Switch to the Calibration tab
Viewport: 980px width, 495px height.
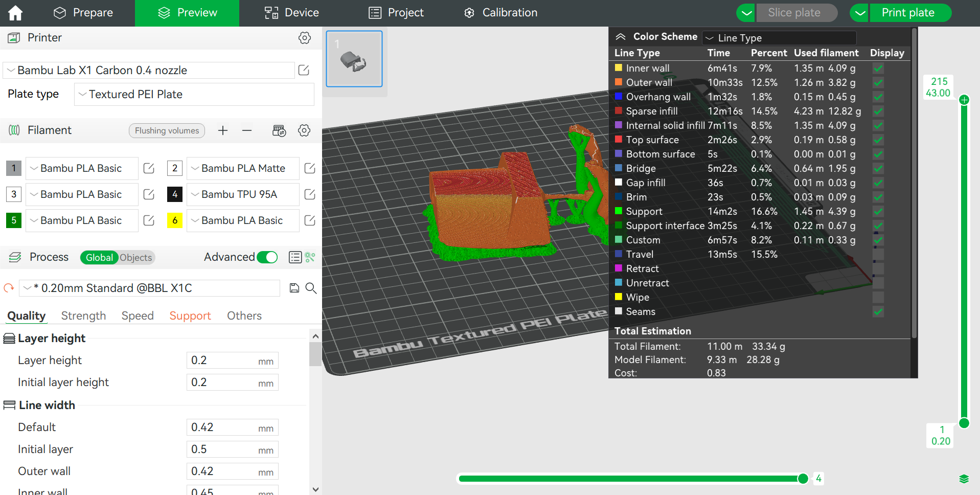[500, 13]
